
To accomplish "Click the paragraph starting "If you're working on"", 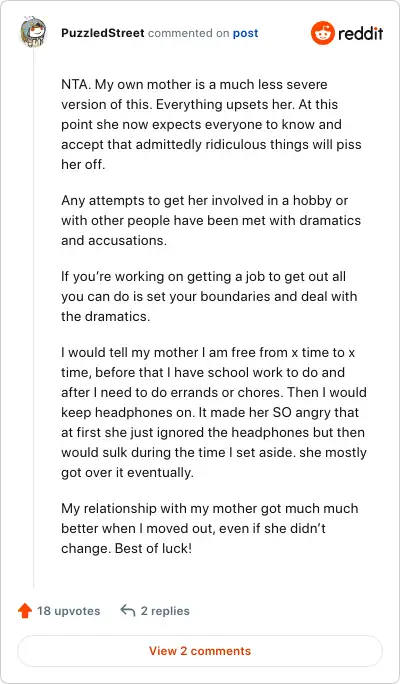I will 209,296.
